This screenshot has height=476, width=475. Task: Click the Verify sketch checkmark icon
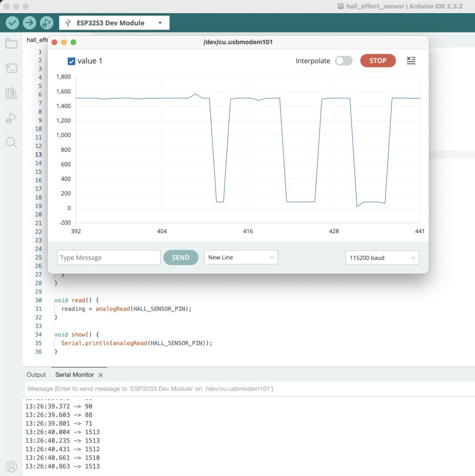click(12, 22)
